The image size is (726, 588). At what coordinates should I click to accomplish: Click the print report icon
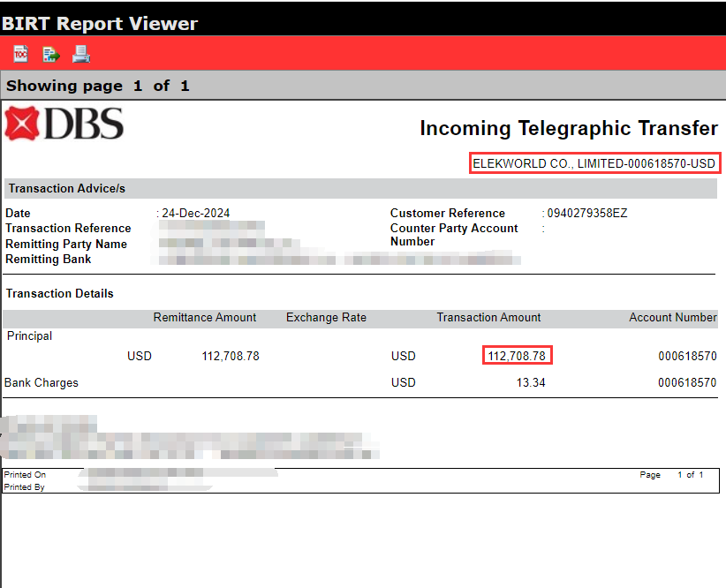click(x=81, y=54)
